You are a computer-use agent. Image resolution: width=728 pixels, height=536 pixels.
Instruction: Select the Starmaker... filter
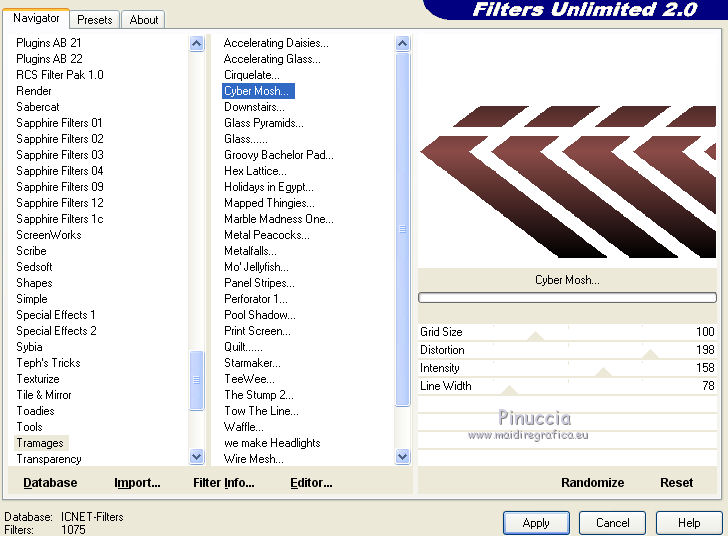(252, 363)
